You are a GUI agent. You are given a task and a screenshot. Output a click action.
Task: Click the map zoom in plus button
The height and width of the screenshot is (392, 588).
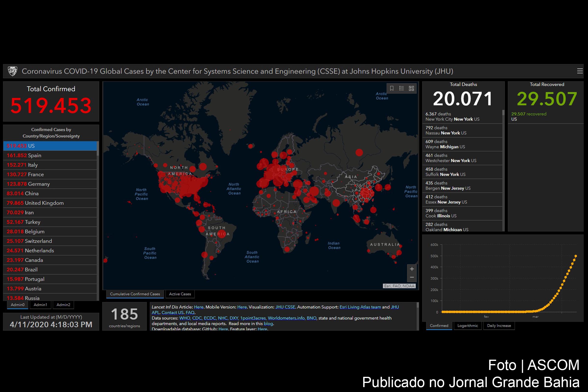coord(412,269)
